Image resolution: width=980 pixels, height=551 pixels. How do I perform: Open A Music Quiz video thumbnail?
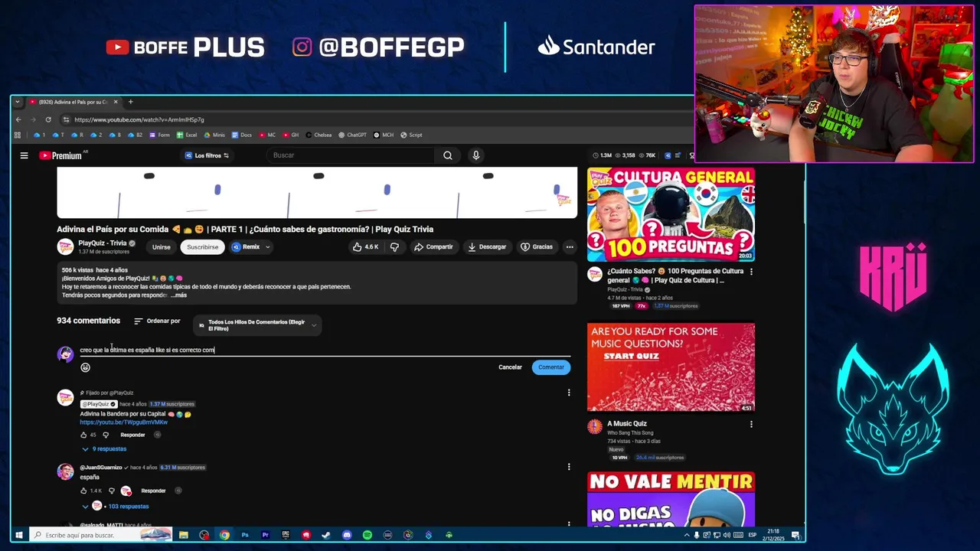(x=671, y=367)
